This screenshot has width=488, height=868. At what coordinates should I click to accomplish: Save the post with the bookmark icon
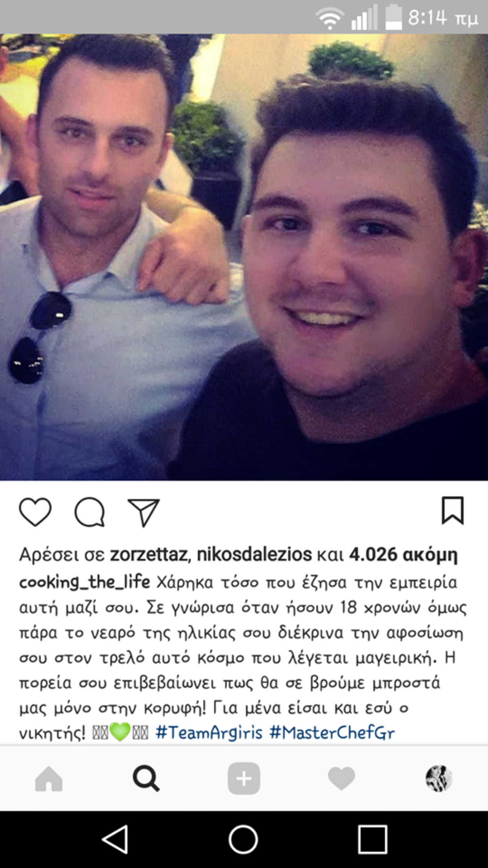tap(453, 510)
